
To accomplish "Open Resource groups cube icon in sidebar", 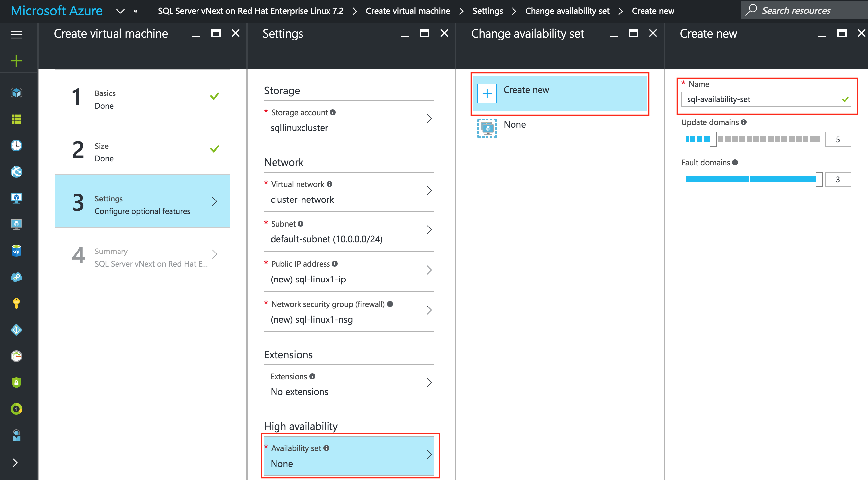I will point(16,93).
